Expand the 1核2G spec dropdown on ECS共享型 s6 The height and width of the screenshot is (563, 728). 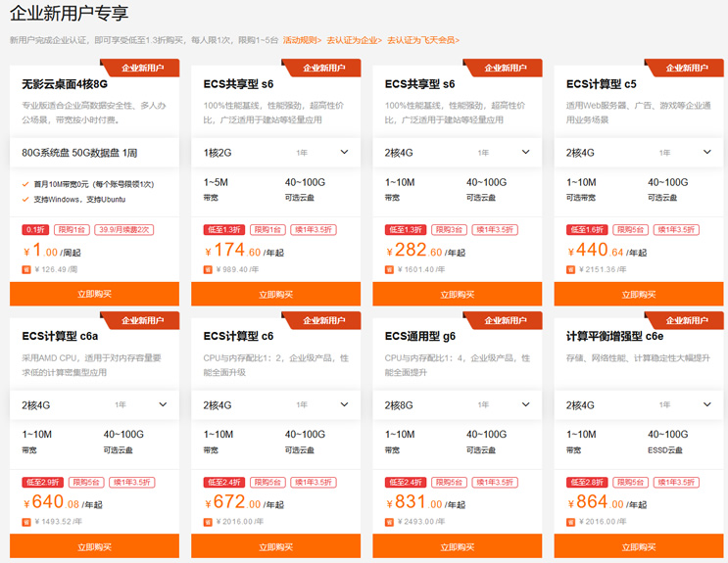tap(344, 153)
